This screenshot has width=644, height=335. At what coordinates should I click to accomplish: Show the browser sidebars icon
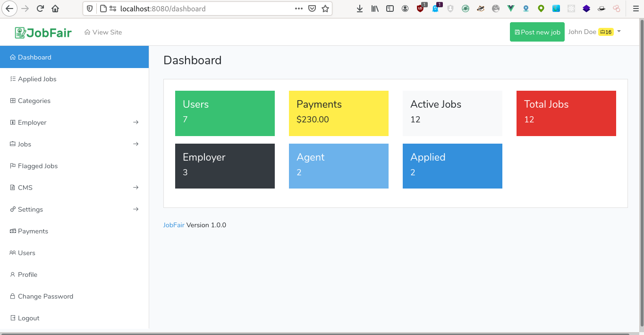point(390,9)
